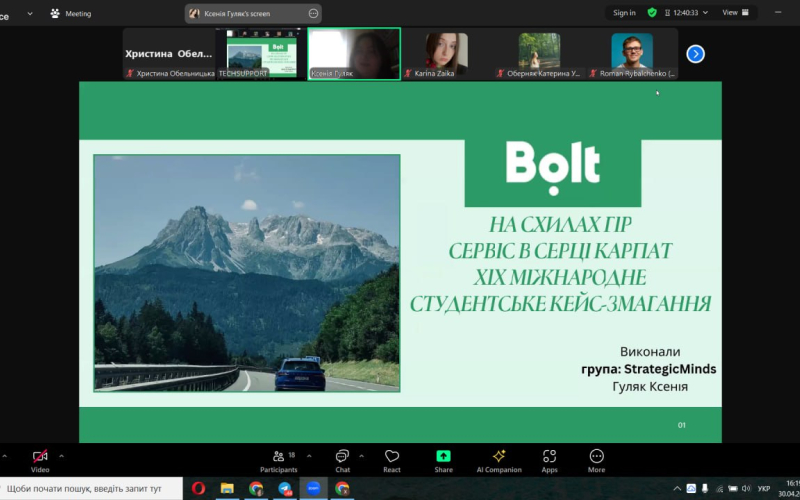This screenshot has width=800, height=500.
Task: Open Zoom Apps
Action: (549, 460)
